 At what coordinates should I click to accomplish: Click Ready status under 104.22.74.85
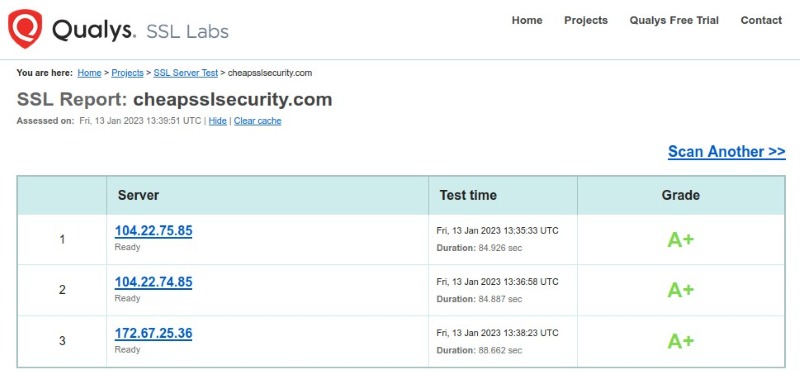(127, 298)
